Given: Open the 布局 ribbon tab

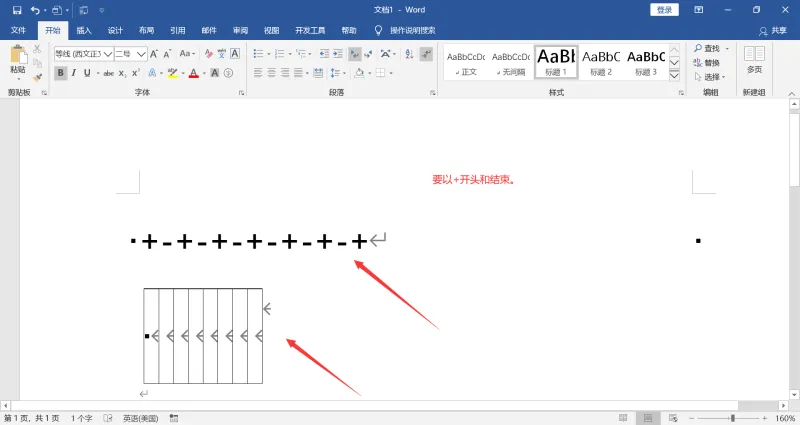Looking at the screenshot, I should tap(146, 31).
